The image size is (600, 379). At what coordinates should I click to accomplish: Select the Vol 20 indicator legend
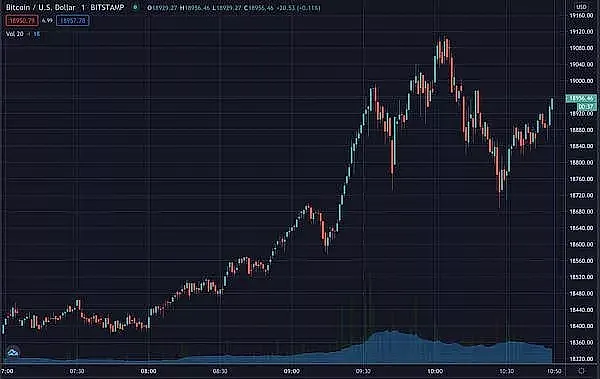coord(15,34)
